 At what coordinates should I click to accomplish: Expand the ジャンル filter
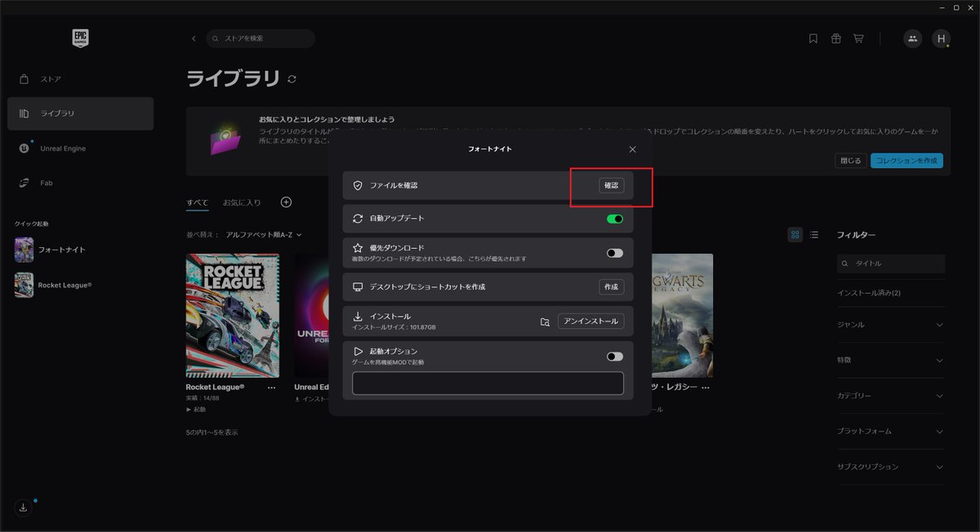(890, 325)
